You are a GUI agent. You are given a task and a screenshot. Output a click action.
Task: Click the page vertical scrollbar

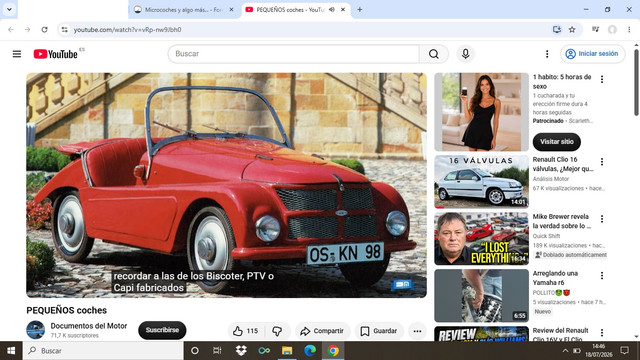pyautogui.click(x=636, y=82)
